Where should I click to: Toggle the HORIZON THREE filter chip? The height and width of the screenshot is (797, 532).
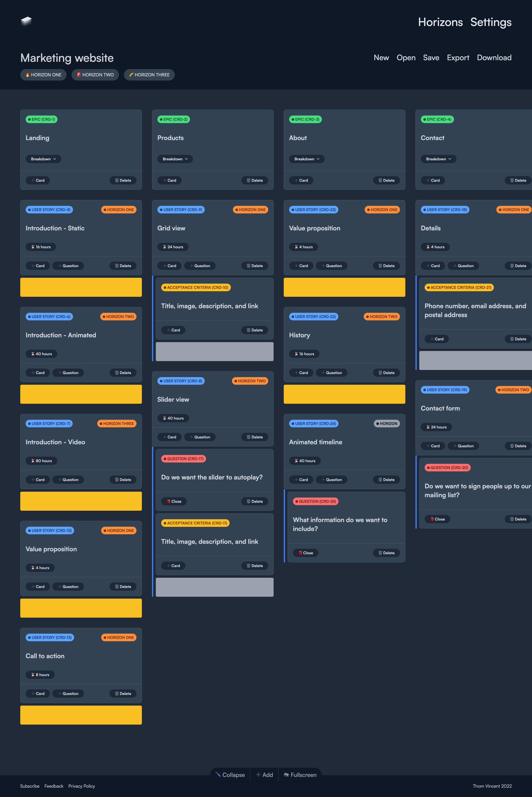tap(149, 75)
